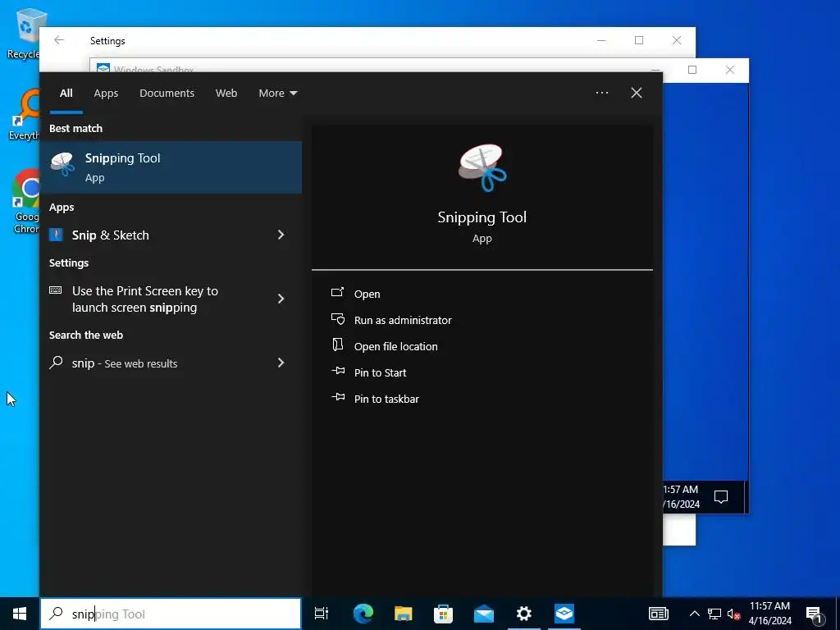Select the All search filter tab
The width and height of the screenshot is (840, 630).
(66, 94)
